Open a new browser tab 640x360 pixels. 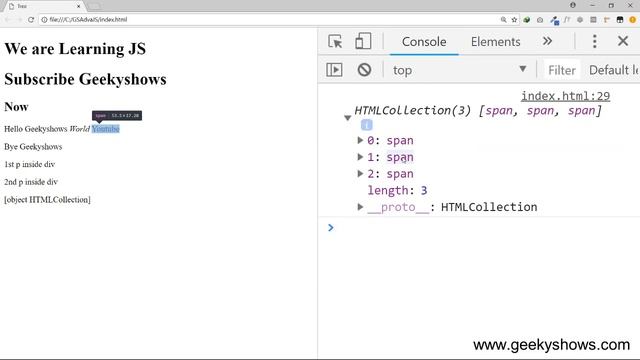tap(94, 6)
